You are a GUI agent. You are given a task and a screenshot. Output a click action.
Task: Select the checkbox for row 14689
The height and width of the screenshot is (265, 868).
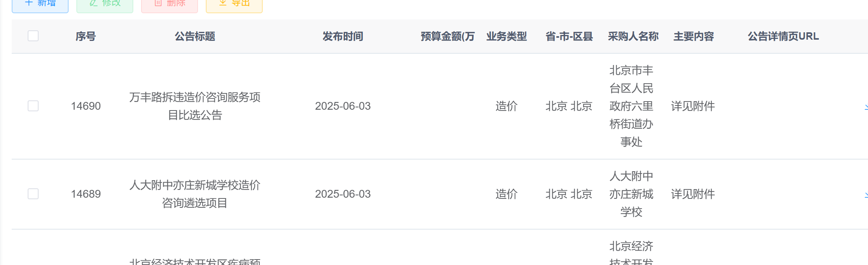point(33,194)
